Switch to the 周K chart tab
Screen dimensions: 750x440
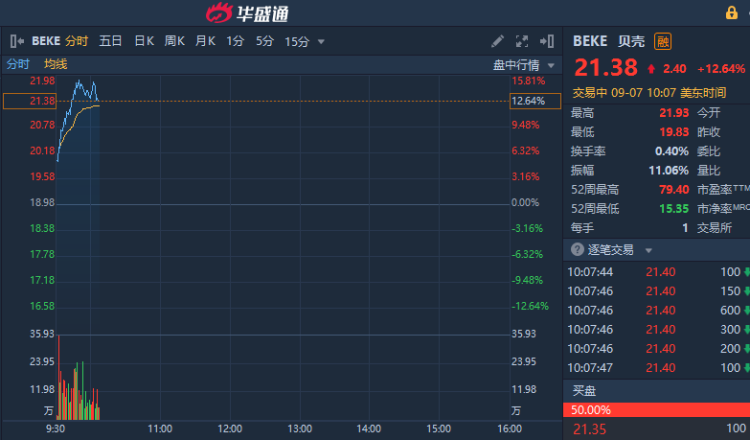[174, 41]
